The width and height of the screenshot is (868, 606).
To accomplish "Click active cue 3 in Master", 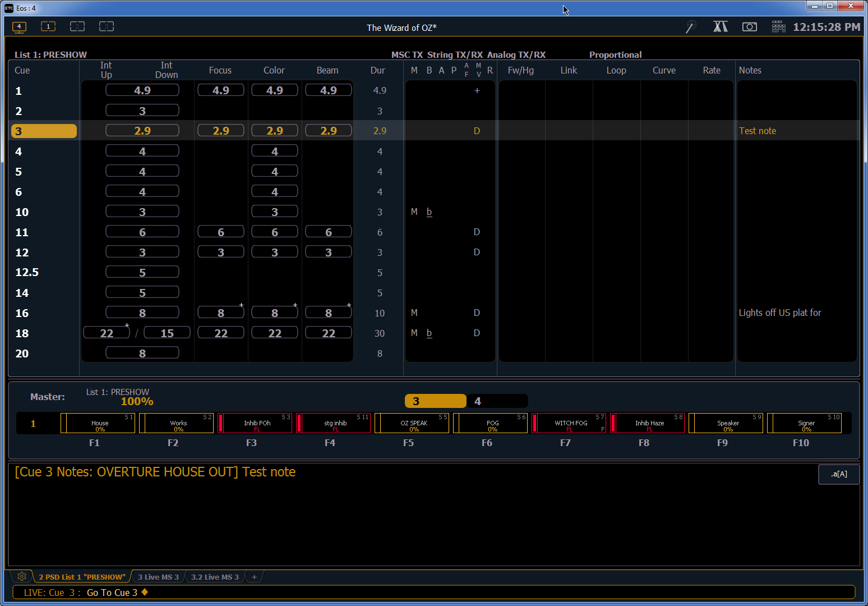I will [x=435, y=401].
